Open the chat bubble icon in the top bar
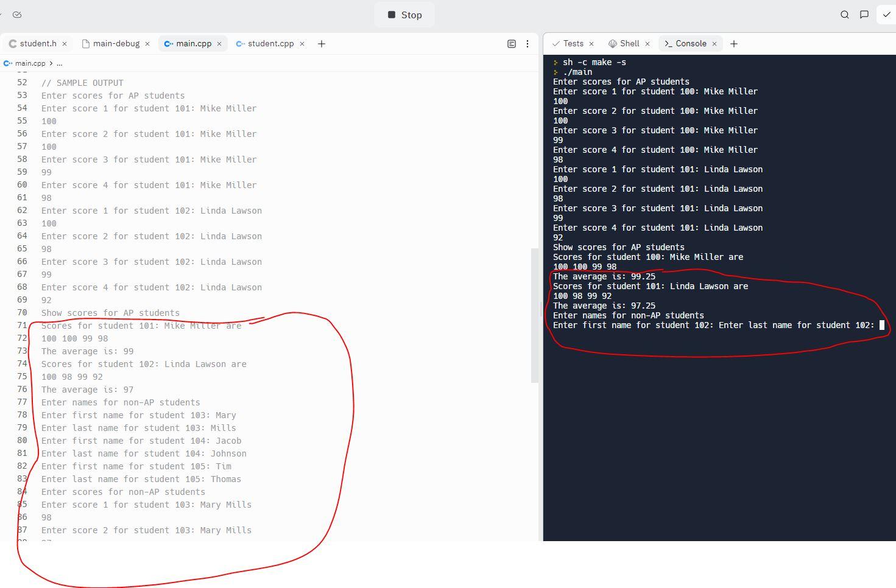This screenshot has height=588, width=896. point(864,14)
